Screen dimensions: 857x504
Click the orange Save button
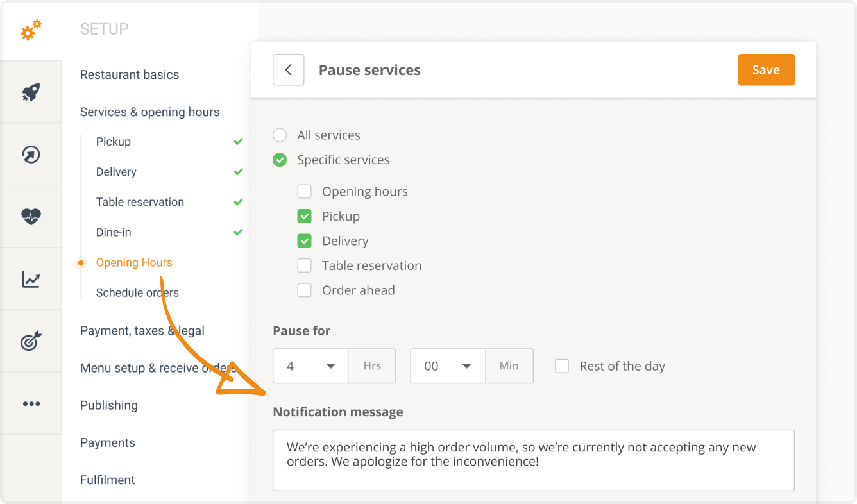(766, 70)
